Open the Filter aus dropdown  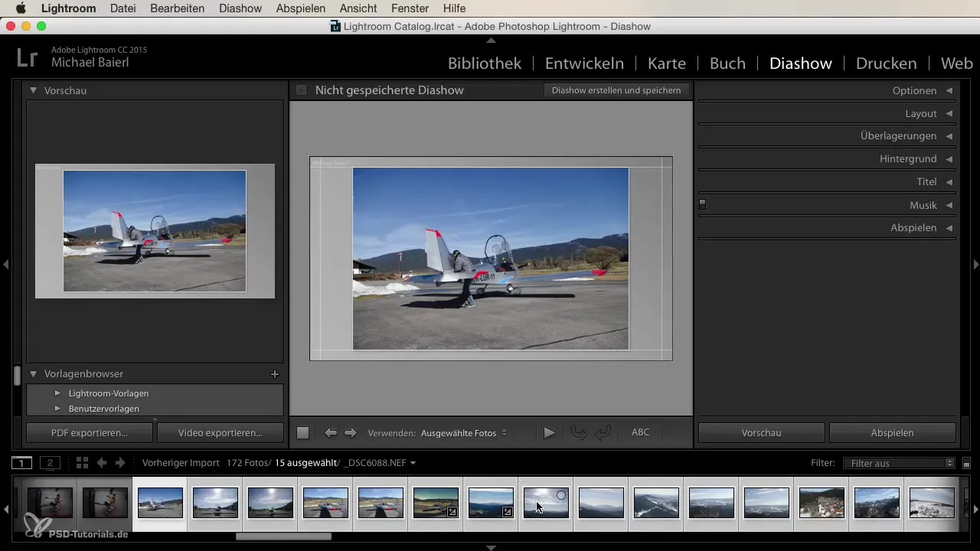click(x=898, y=463)
